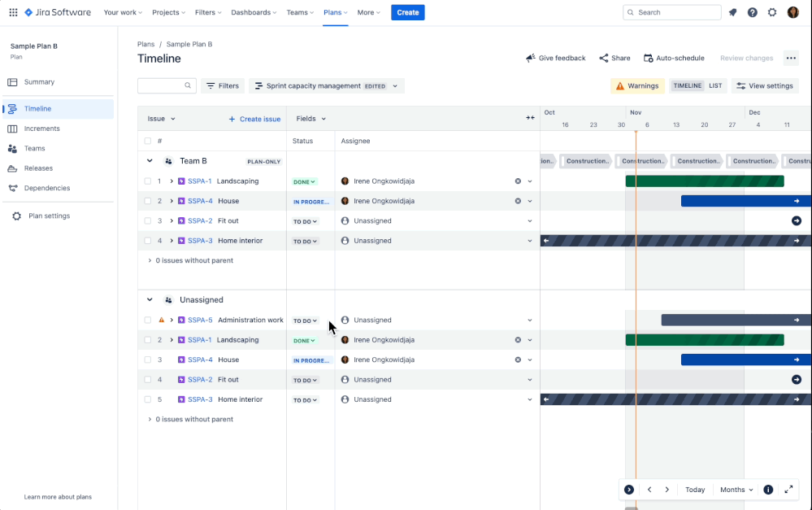Check the box for Unassigned group SSPA-1 Landscaping
812x510 pixels.
148,340
